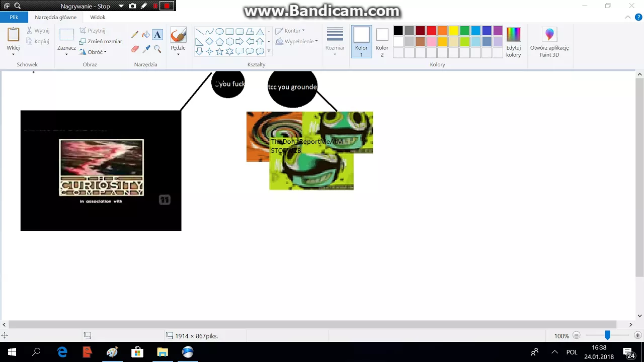
Task: Open Paint help question mark
Action: click(638, 17)
